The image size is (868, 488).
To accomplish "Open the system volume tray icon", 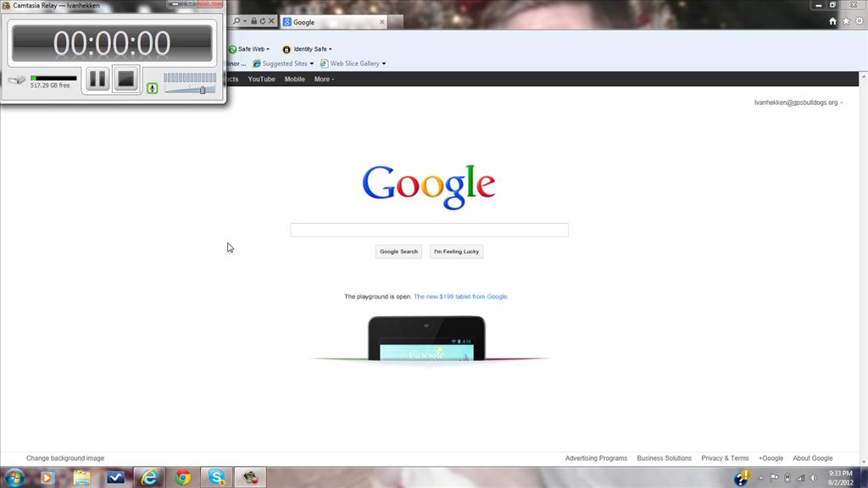I will pyautogui.click(x=813, y=478).
